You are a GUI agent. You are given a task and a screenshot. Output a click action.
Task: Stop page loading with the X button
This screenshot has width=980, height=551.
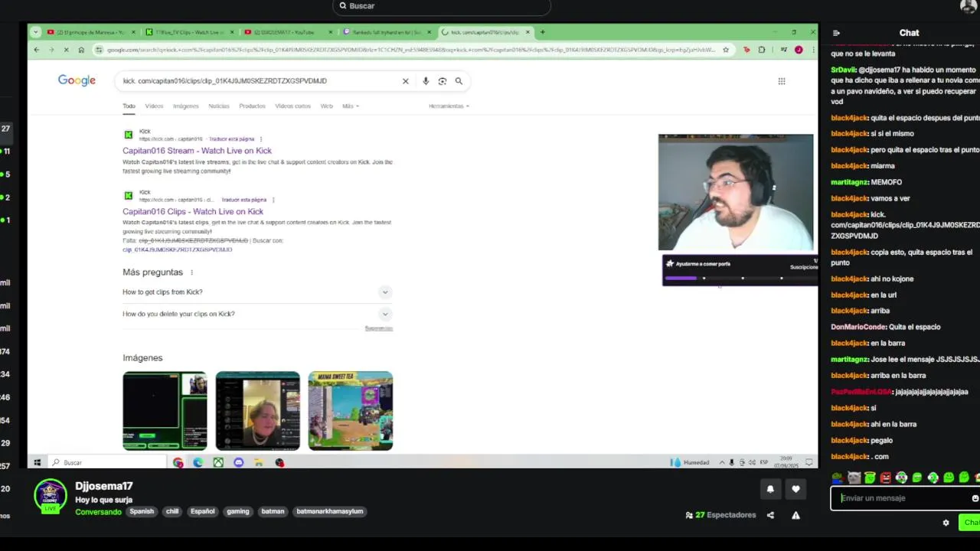pyautogui.click(x=66, y=50)
